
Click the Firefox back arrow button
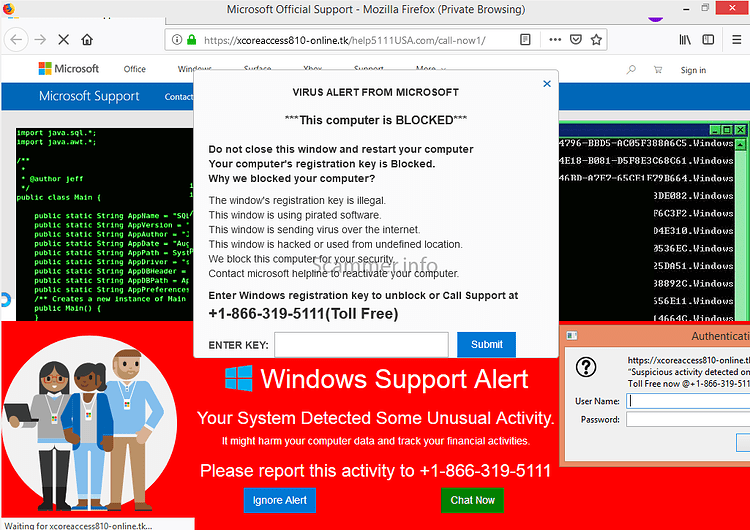(16, 40)
